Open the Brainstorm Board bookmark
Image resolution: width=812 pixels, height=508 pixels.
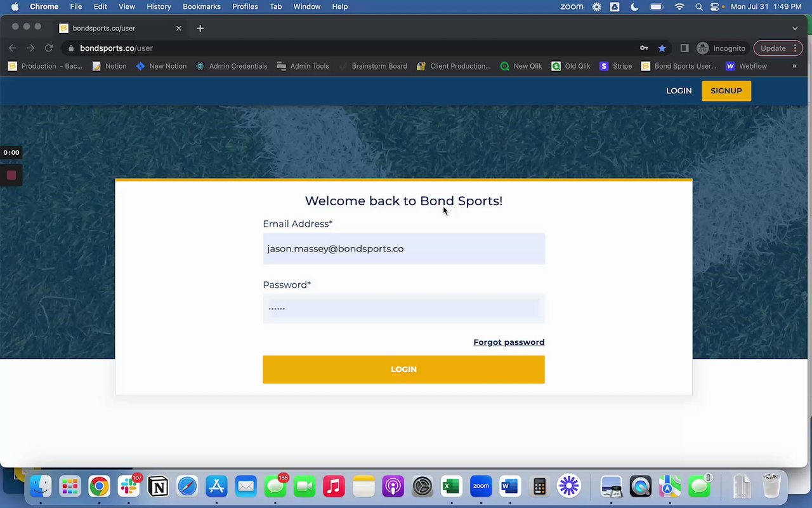click(373, 66)
